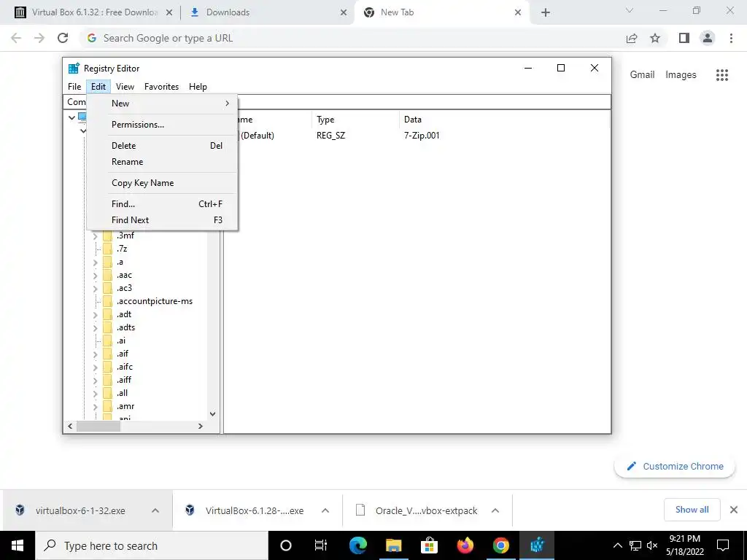Open options for Oracle extpack download
747x560 pixels.
pyautogui.click(x=495, y=510)
